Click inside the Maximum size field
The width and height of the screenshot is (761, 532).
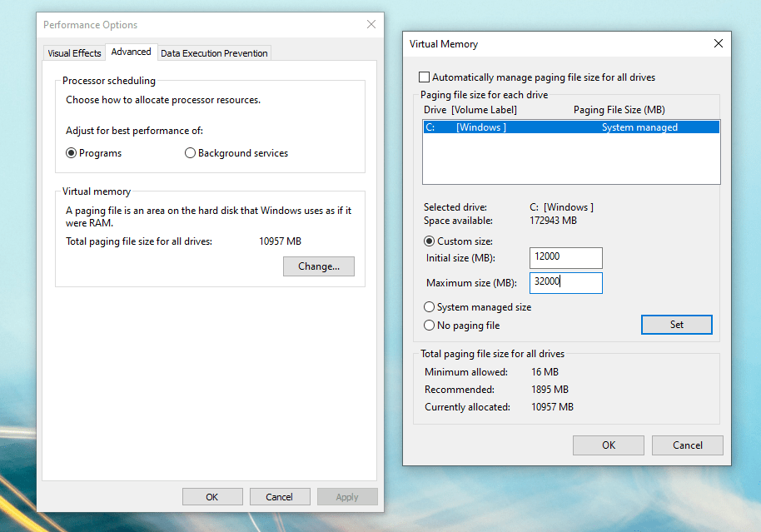(565, 282)
